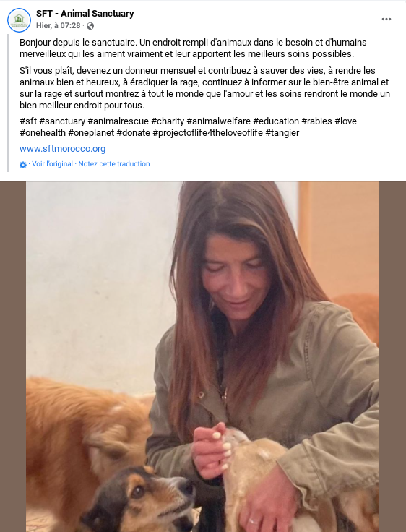The height and width of the screenshot is (532, 406).
Task: Open the #animalrescue hashtag
Action: tap(118, 121)
